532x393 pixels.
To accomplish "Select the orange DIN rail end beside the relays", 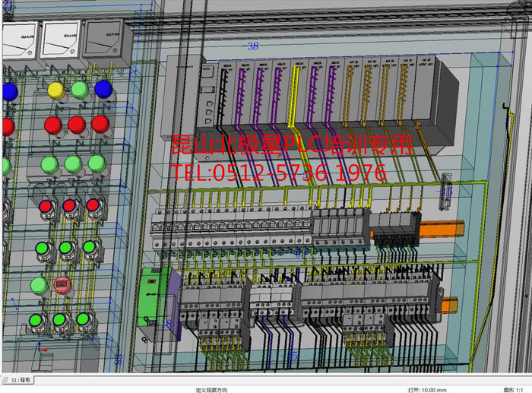I will click(442, 229).
